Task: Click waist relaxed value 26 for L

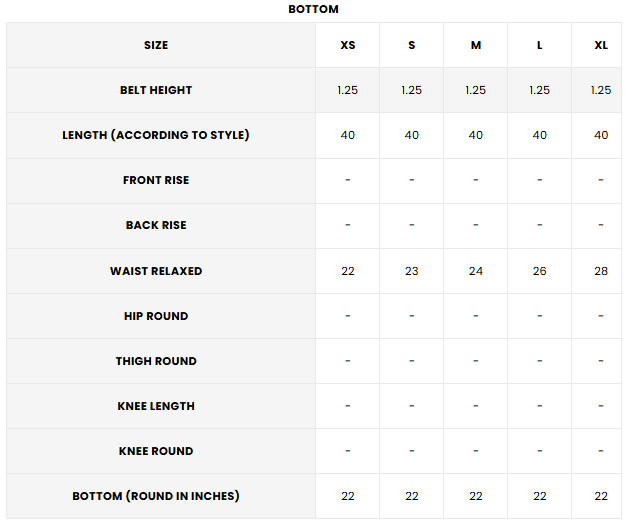Action: [x=540, y=271]
